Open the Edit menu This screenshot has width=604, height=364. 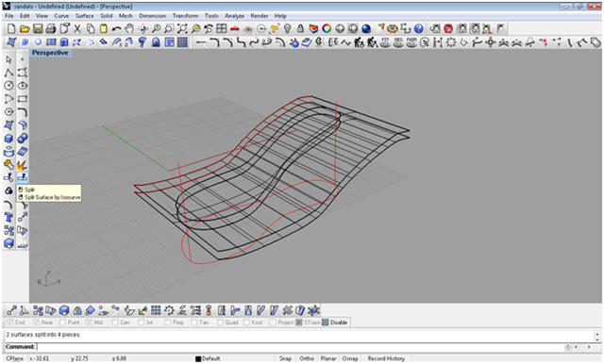[25, 16]
